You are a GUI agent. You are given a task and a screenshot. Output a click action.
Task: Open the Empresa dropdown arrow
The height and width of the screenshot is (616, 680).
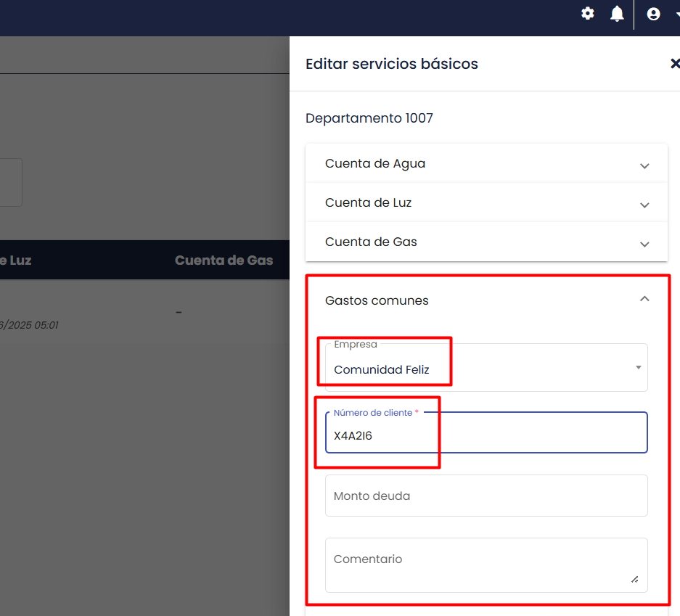tap(639, 368)
